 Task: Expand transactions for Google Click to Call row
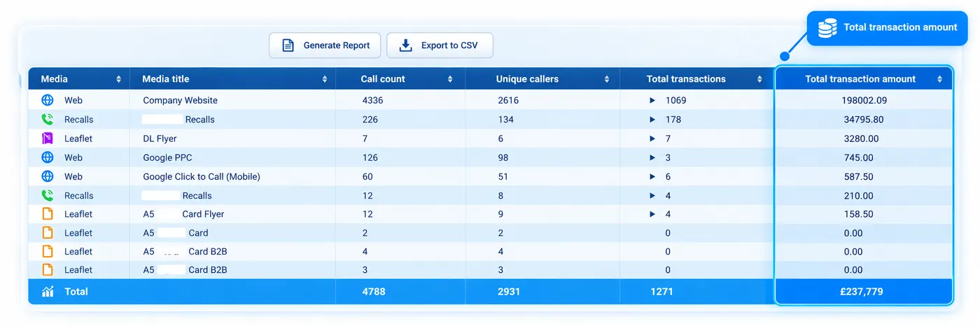(652, 177)
